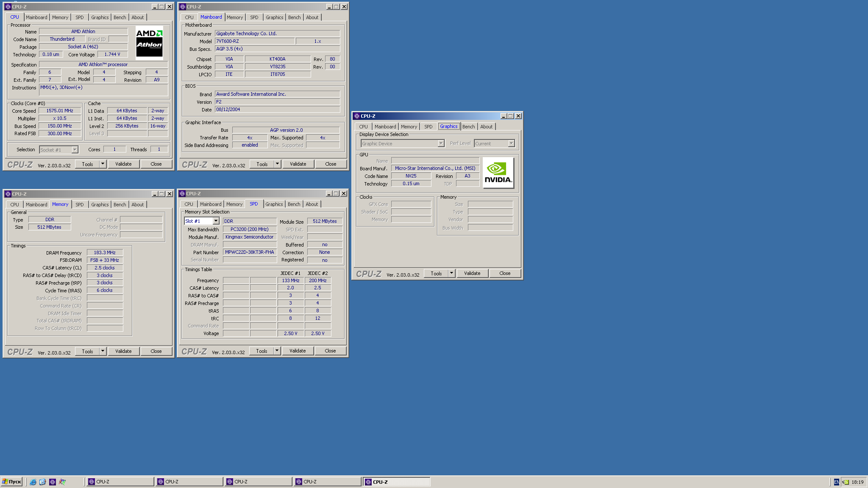Viewport: 868px width, 488px height.
Task: Click the Kingmax Semiconductor module manufacturer
Action: click(250, 237)
